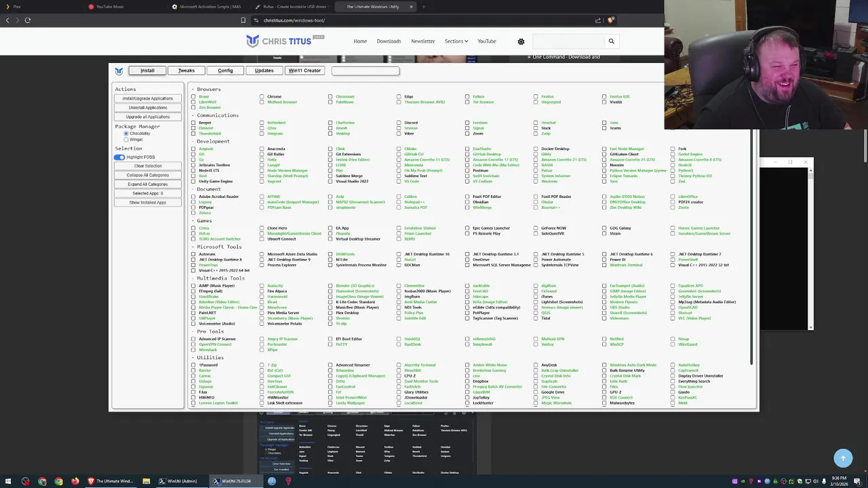Open the Newsletter link in site navigation

pyautogui.click(x=422, y=41)
